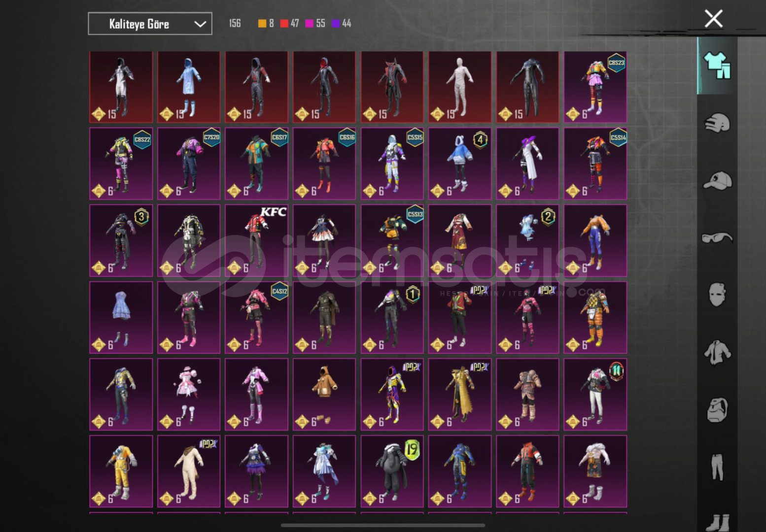
Task: Select the jacket tops category icon
Action: (x=717, y=353)
